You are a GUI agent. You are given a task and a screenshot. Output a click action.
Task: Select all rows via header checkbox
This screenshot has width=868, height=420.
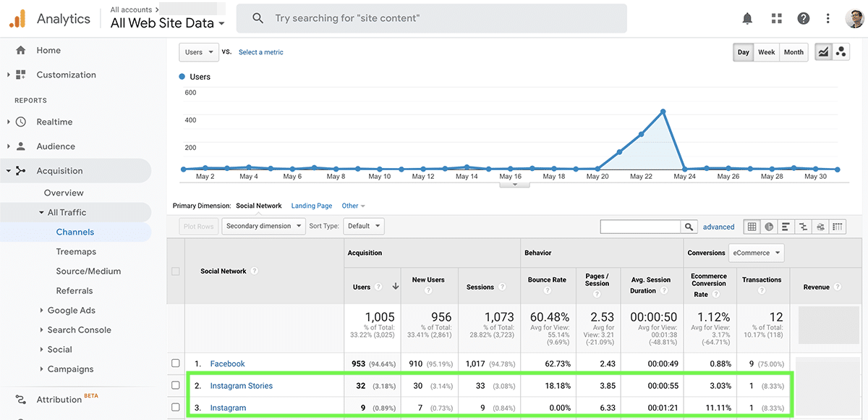(x=176, y=271)
